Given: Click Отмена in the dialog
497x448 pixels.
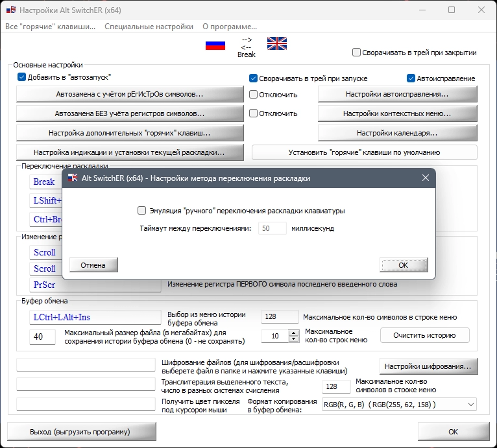Looking at the screenshot, I should coord(93,265).
